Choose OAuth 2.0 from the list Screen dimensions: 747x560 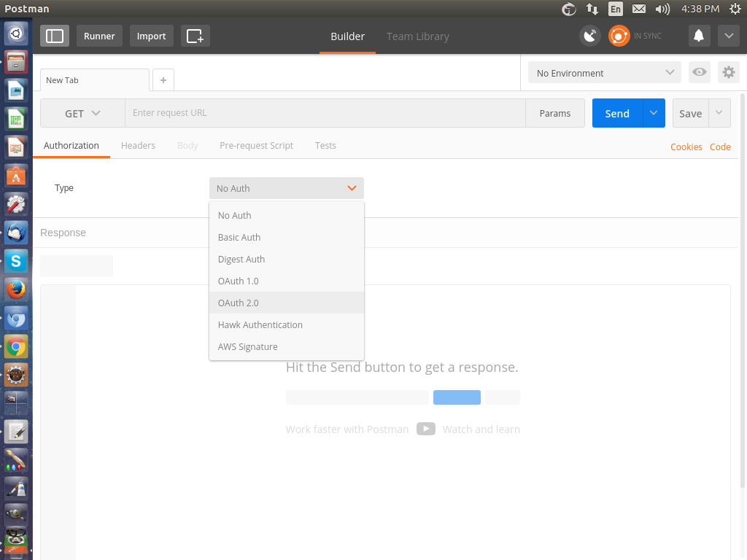coord(286,303)
